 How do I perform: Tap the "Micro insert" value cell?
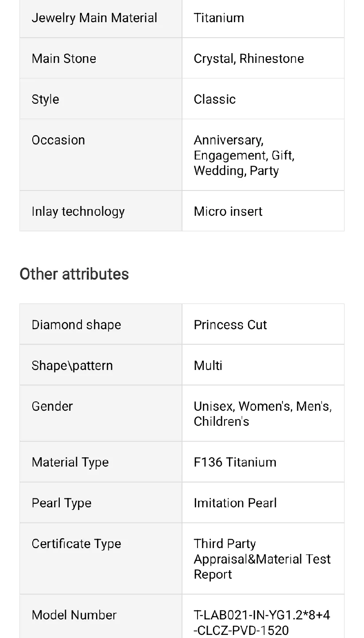click(x=228, y=211)
